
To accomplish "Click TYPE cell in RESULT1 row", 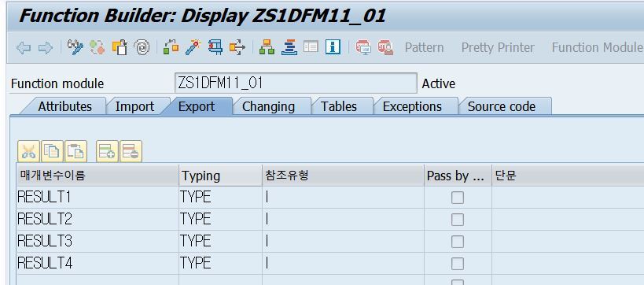I will click(220, 198).
